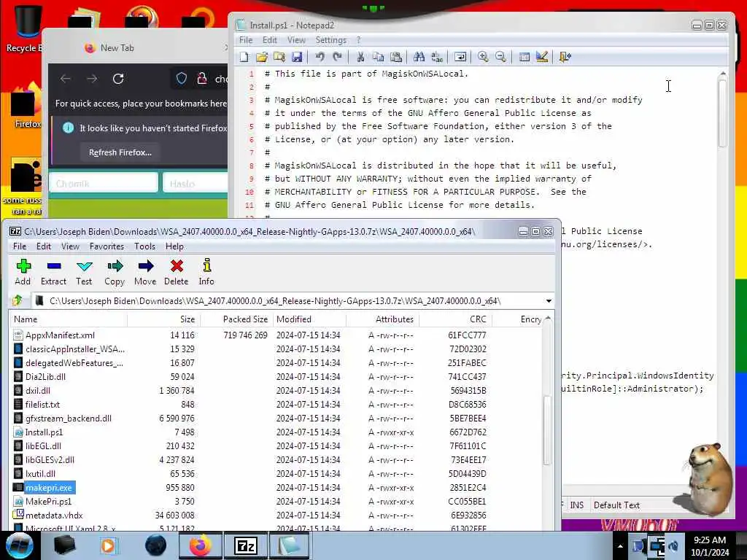Image resolution: width=747 pixels, height=560 pixels.
Task: Sort 7-Zip list by Name column
Action: [68, 319]
